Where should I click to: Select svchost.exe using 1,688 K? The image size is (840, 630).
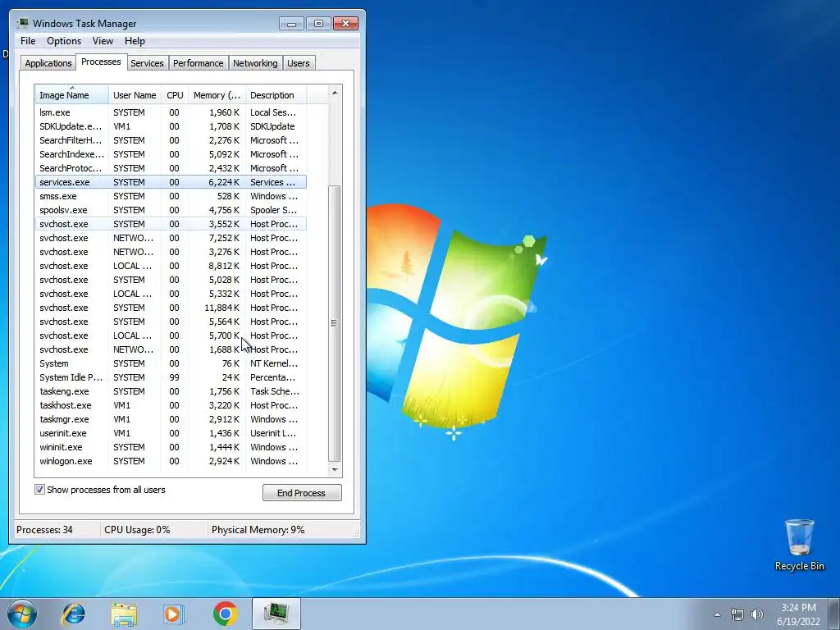point(171,349)
